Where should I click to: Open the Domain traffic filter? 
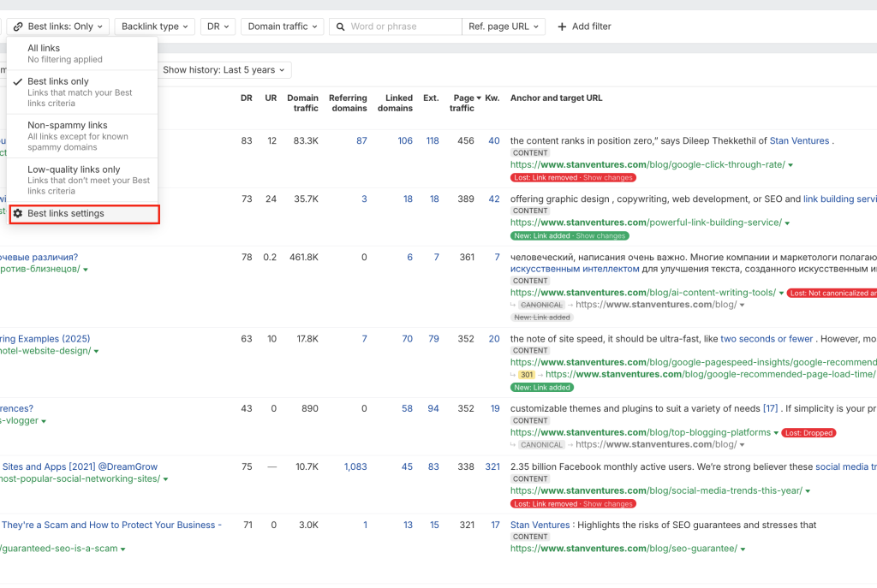(282, 27)
